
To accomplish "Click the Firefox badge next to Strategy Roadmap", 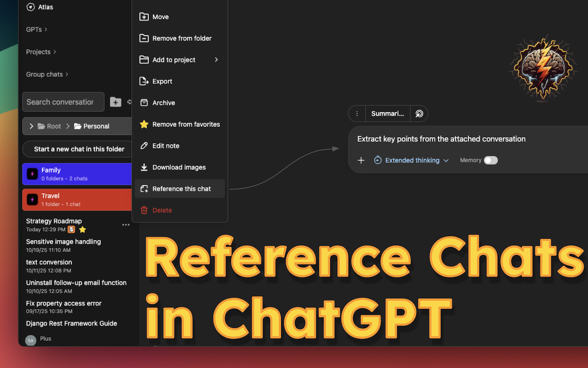I will click(x=72, y=229).
